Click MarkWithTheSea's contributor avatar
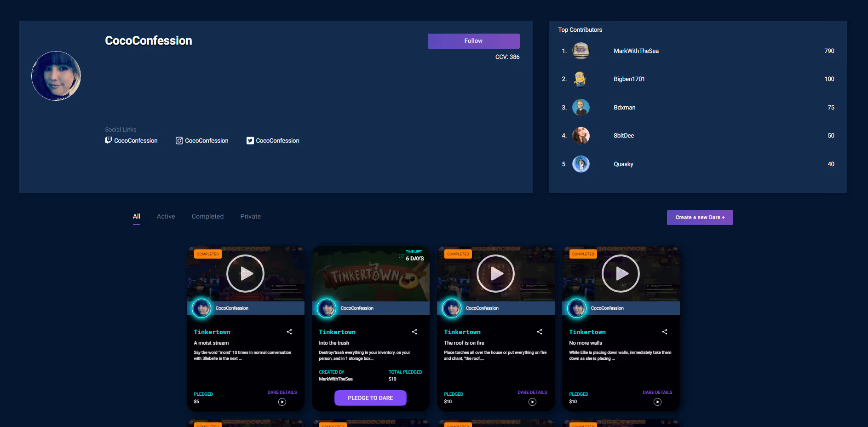This screenshot has width=868, height=427. click(581, 51)
